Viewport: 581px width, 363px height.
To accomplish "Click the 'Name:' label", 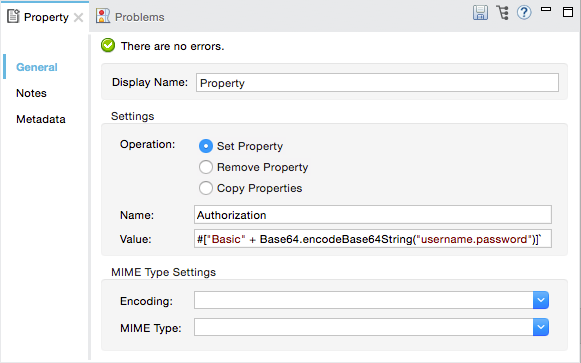I will coord(137,215).
